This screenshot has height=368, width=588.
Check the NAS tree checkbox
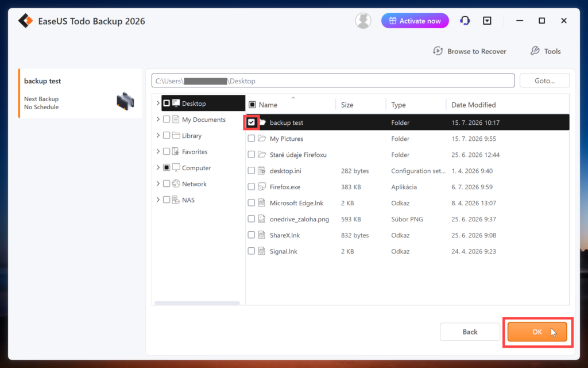pyautogui.click(x=167, y=200)
